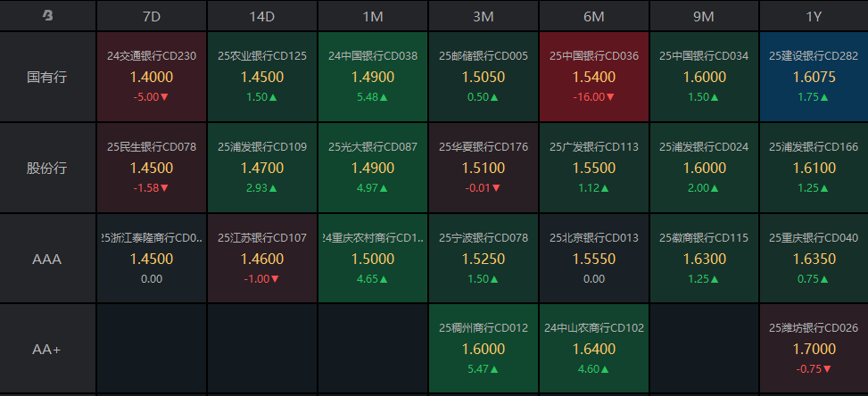This screenshot has height=396, width=868.
Task: Click the AA+ rating row header
Action: (47, 350)
